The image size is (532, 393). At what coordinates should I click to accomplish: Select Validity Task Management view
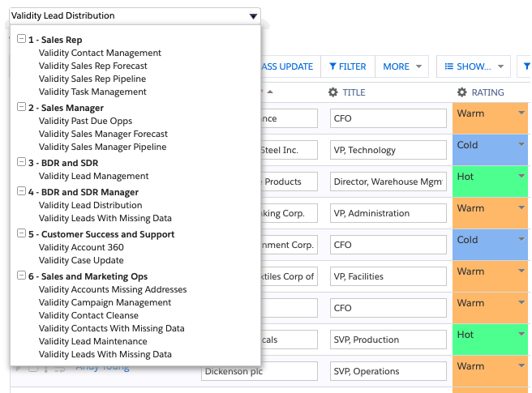click(x=92, y=92)
